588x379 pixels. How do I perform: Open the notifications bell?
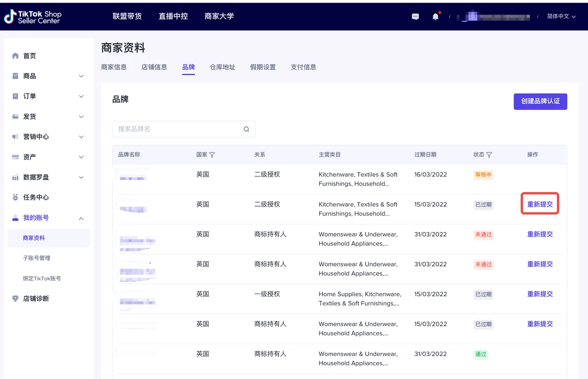[435, 17]
